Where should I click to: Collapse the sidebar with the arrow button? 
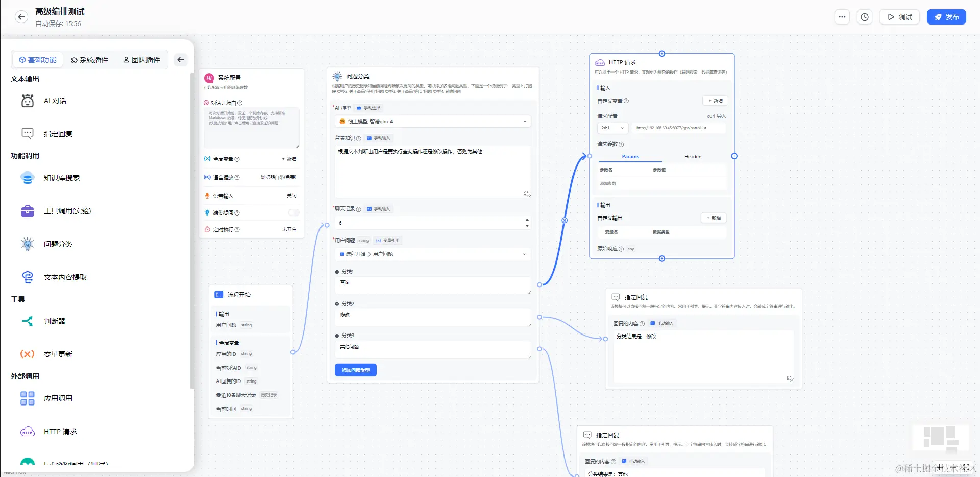tap(180, 60)
